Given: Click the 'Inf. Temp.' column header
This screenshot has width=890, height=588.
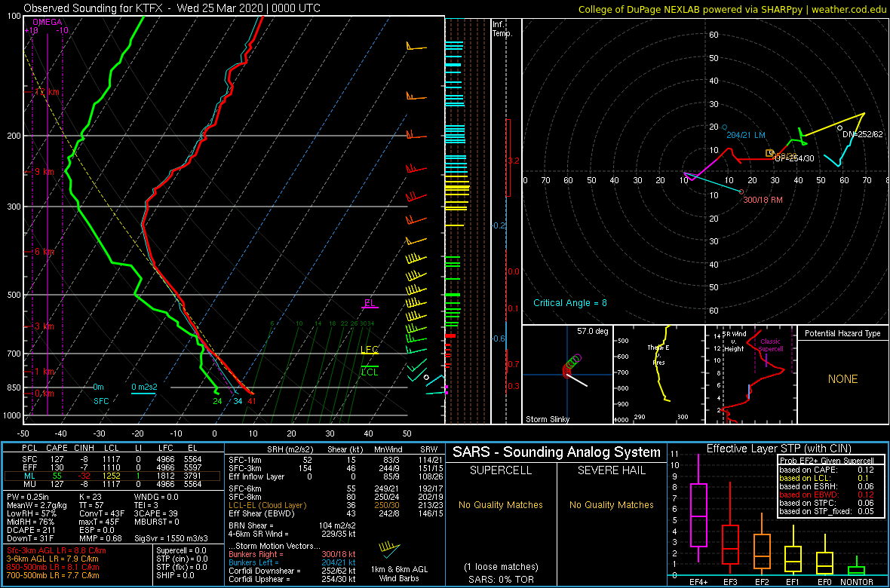Looking at the screenshot, I should coord(502,29).
